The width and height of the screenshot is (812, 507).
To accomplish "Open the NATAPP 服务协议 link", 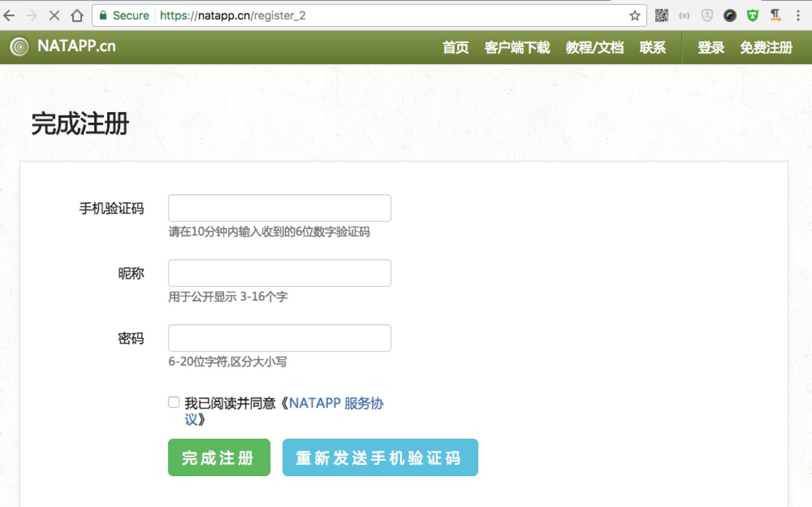I will click(336, 403).
